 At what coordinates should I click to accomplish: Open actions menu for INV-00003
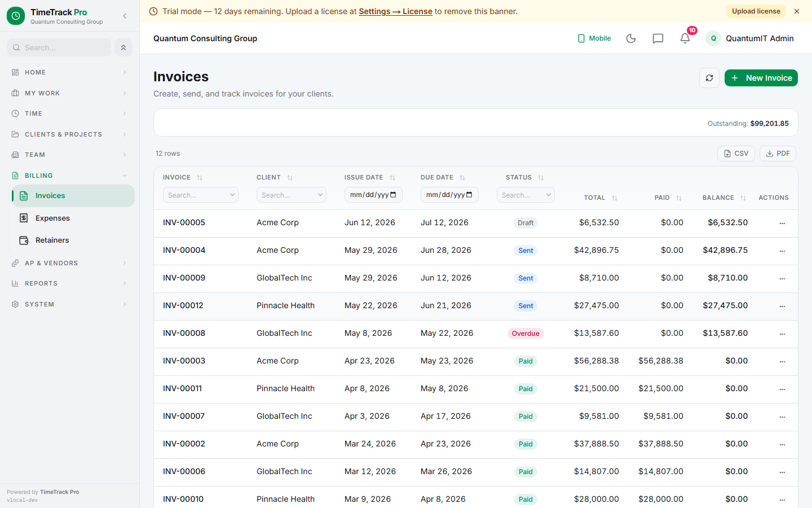(782, 361)
